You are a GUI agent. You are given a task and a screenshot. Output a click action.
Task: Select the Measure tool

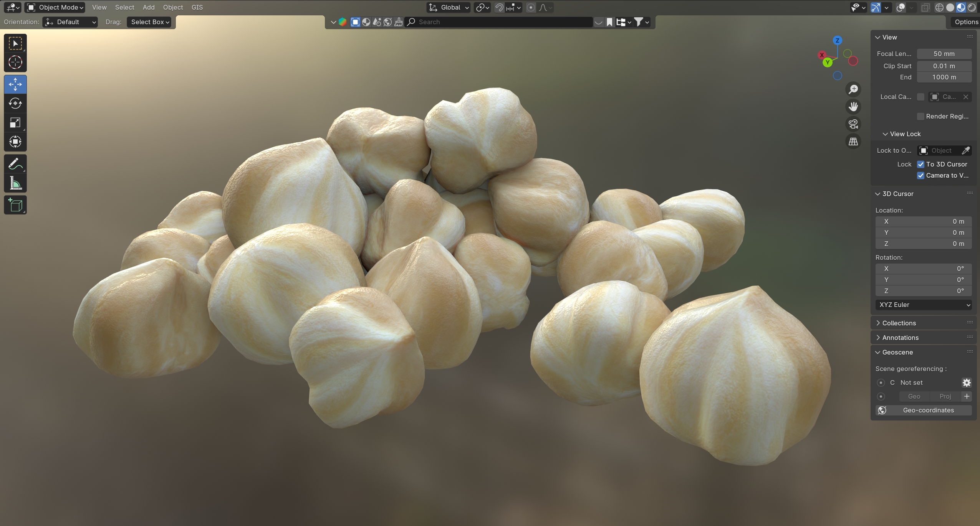click(15, 184)
